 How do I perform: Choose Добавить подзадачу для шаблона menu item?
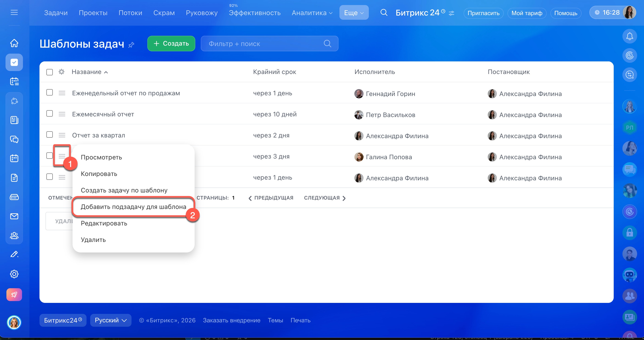tap(133, 207)
